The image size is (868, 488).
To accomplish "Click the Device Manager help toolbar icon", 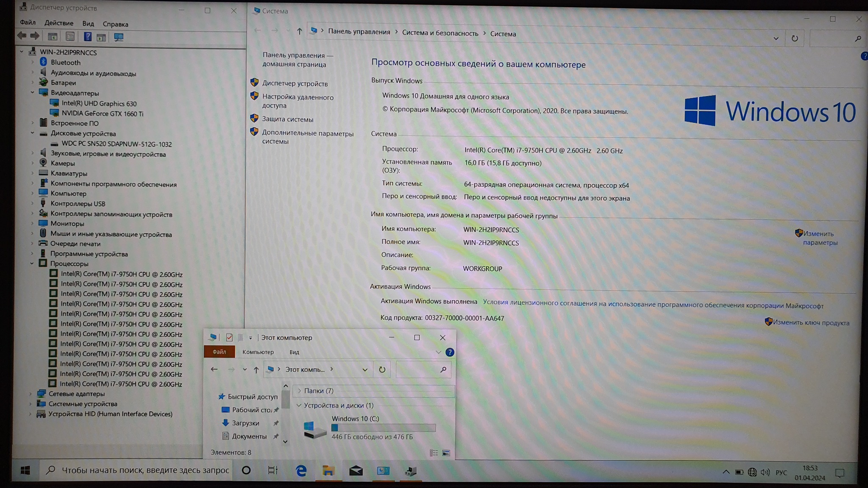I will tap(87, 37).
